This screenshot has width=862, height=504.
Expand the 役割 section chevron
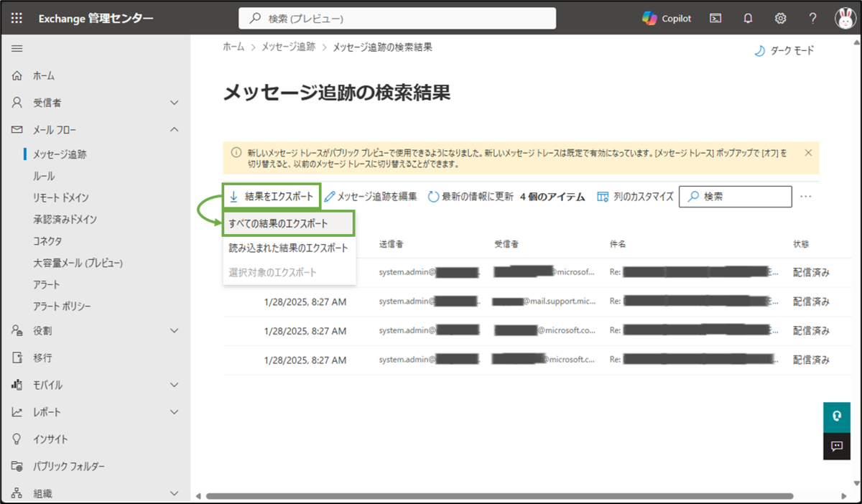click(x=174, y=330)
